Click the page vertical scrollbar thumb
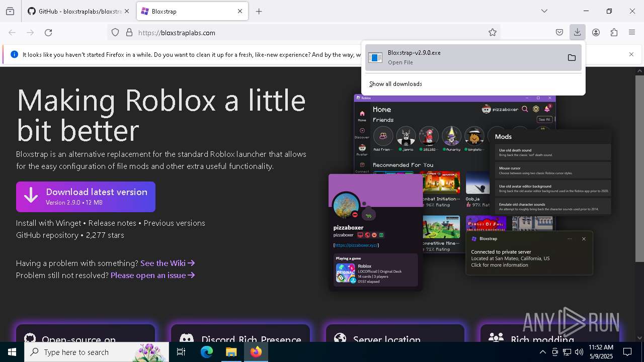The image size is (644, 362). (639, 168)
